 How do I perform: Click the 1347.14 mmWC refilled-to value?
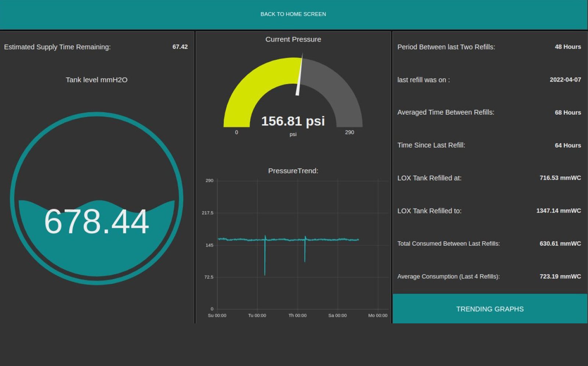(558, 211)
